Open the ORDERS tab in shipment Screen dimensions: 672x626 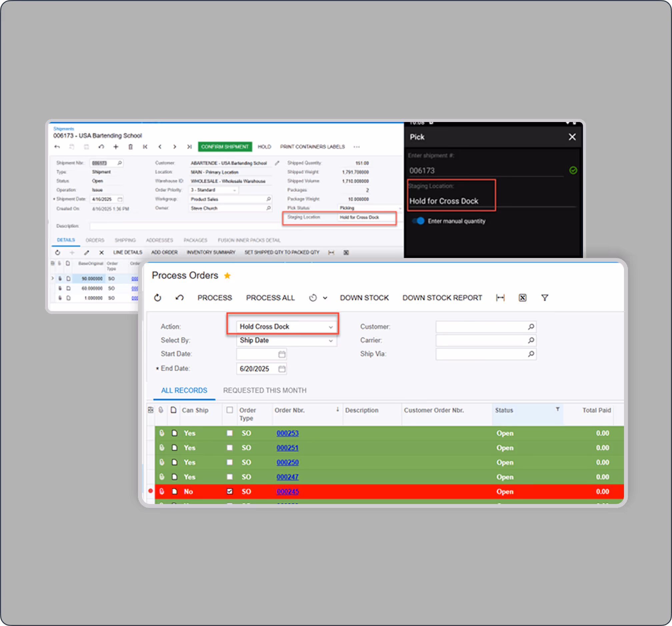tap(95, 240)
